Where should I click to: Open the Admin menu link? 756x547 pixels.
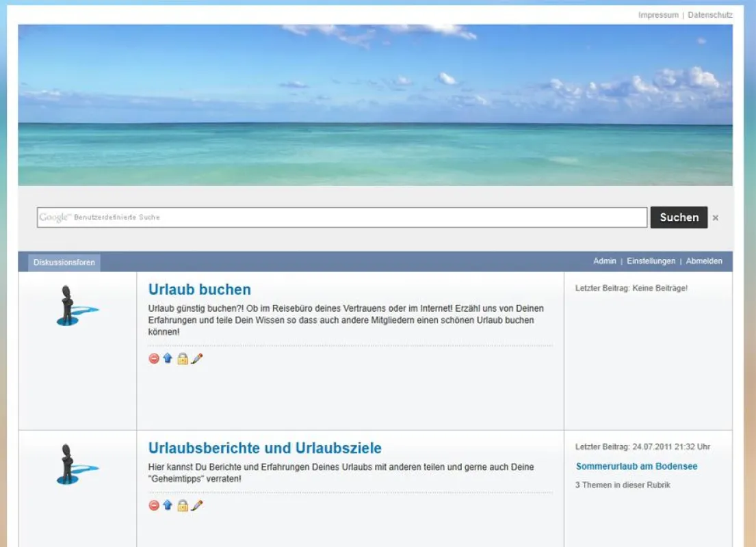pos(605,261)
